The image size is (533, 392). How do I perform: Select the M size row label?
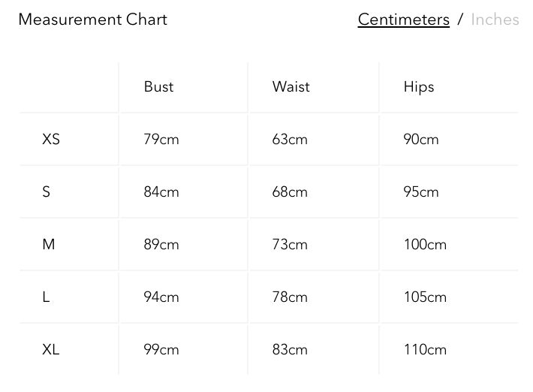(x=49, y=245)
